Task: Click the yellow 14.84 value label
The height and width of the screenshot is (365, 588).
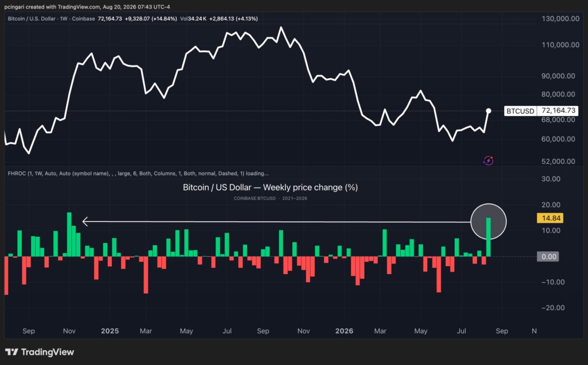Action: point(550,218)
